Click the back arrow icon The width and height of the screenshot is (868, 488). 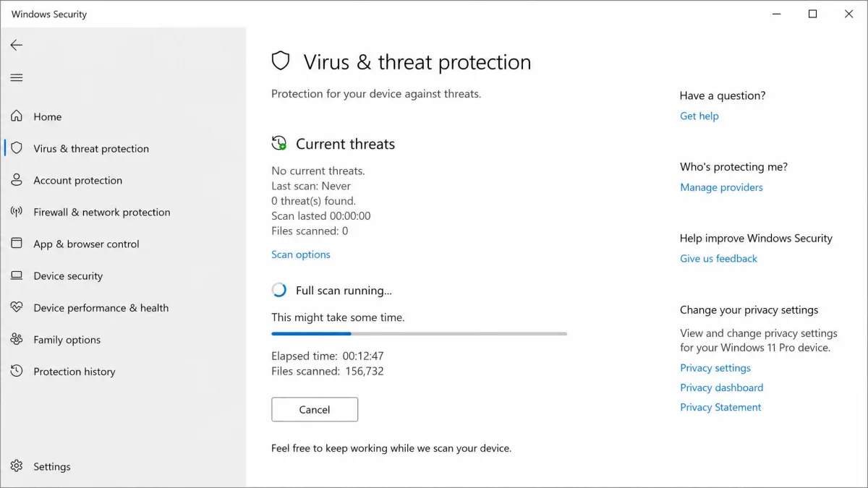pyautogui.click(x=17, y=45)
